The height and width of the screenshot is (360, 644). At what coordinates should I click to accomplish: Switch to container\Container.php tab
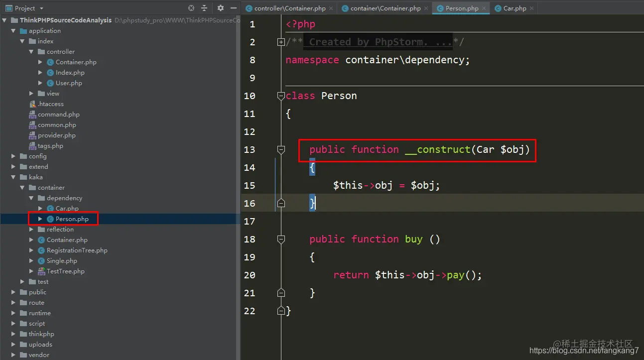pos(386,8)
